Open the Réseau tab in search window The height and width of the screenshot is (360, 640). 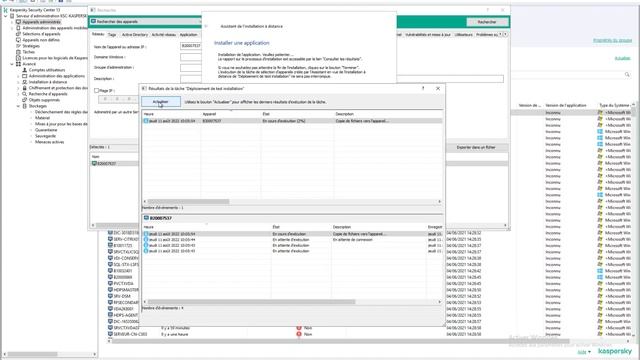tap(98, 34)
